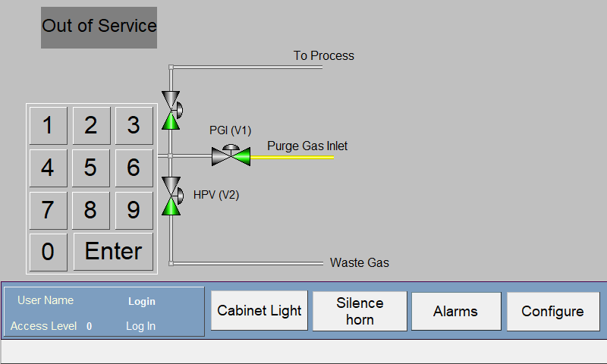
Task: Click the Silence horn button
Action: coord(360,311)
